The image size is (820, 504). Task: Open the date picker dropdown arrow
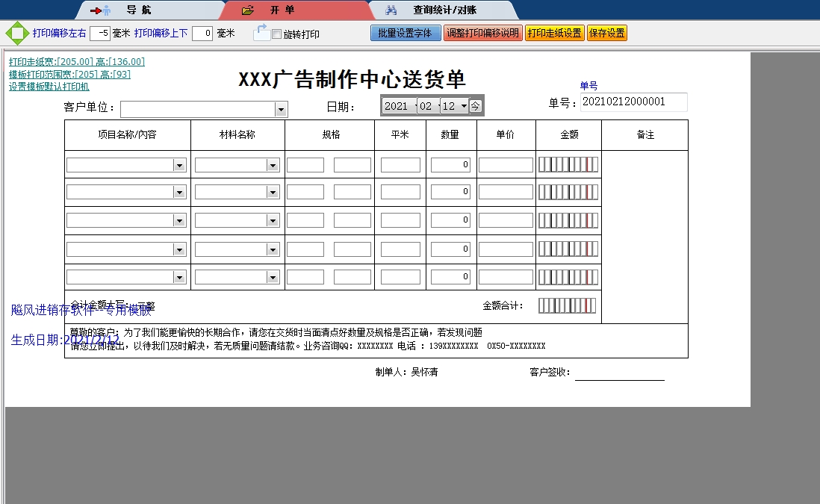tap(464, 106)
